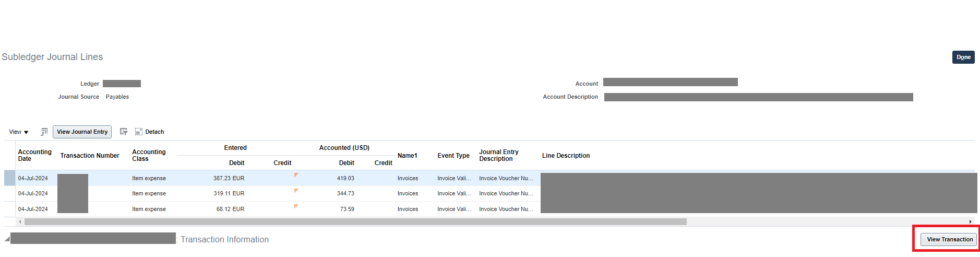Click the orange flag in the 387.23 row
The image size is (980, 257).
(296, 175)
